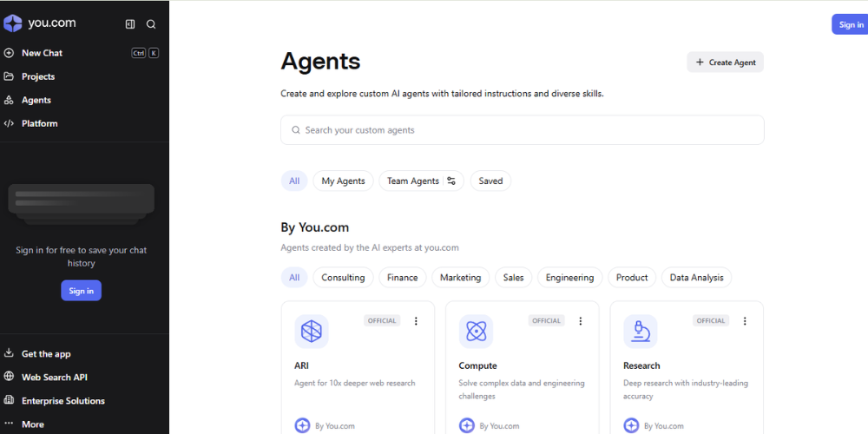868x434 pixels.
Task: Open the Research agent card title
Action: click(641, 366)
